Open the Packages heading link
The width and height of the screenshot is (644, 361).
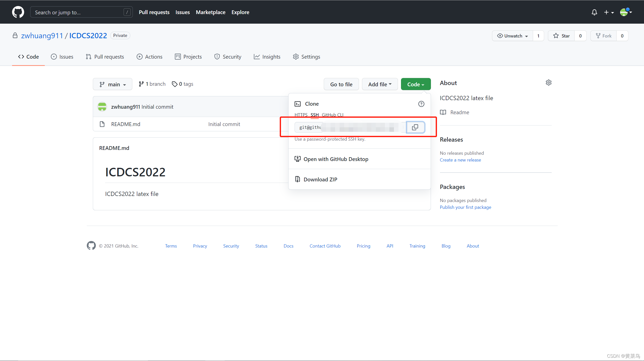(x=452, y=187)
